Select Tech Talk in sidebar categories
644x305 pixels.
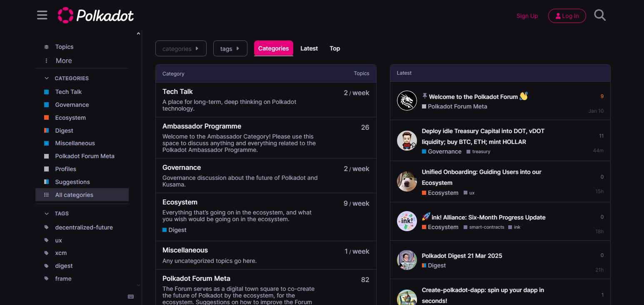point(82,92)
